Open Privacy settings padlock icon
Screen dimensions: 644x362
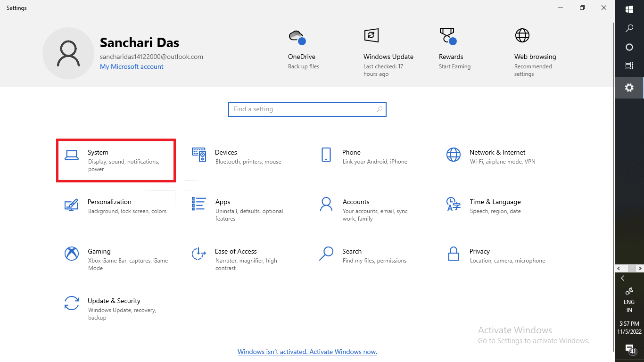pyautogui.click(x=453, y=254)
